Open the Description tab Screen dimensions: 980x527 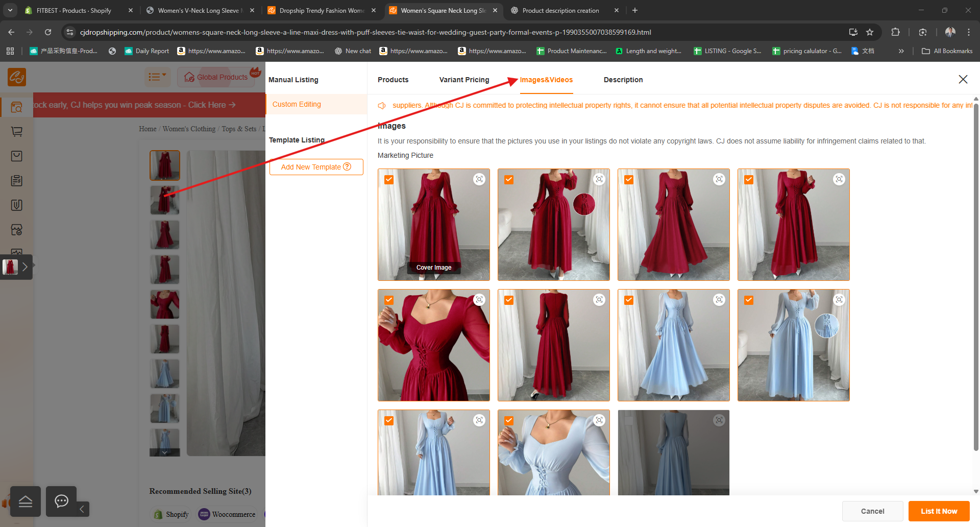(623, 80)
